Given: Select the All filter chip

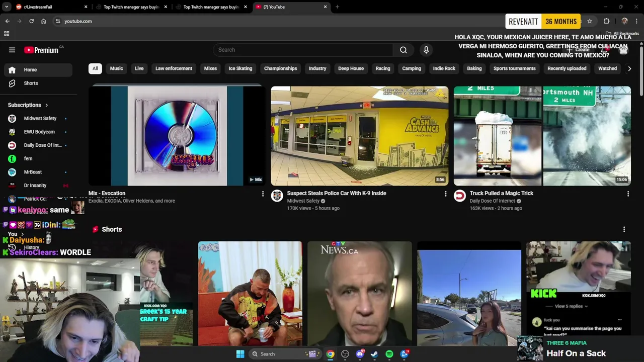Looking at the screenshot, I should pyautogui.click(x=95, y=68).
